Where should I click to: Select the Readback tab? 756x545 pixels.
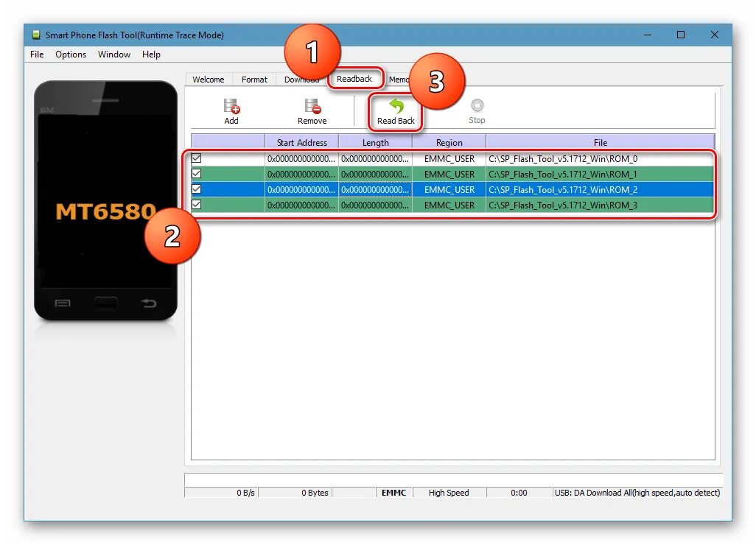[354, 79]
